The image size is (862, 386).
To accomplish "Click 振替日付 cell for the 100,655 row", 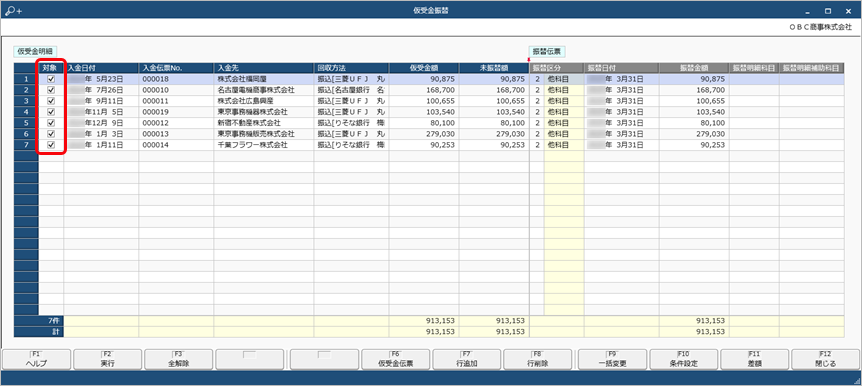I will 622,101.
